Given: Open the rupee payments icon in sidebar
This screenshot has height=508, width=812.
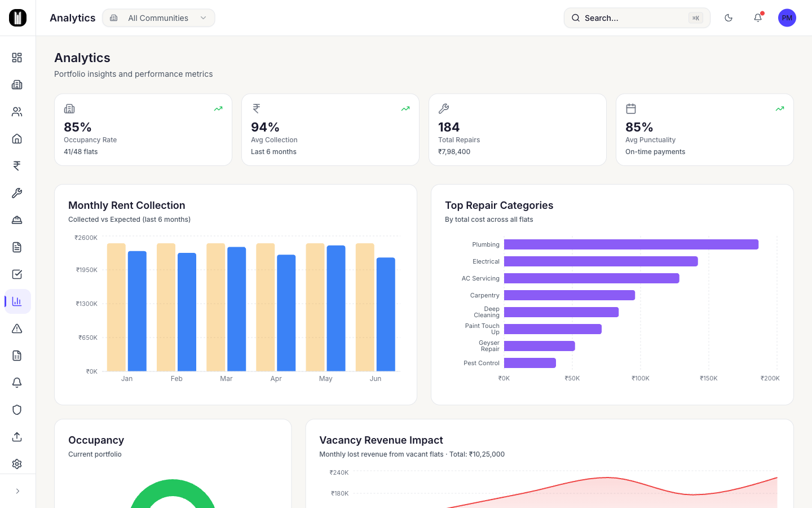Looking at the screenshot, I should click(17, 166).
